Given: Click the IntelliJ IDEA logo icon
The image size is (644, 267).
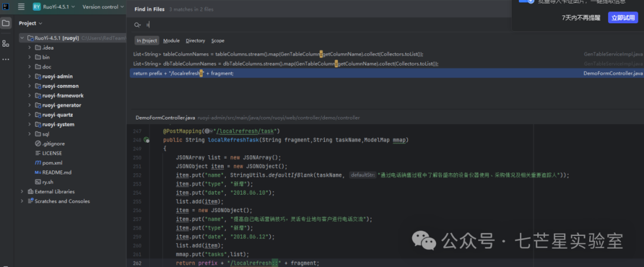Looking at the screenshot, I should point(6,7).
